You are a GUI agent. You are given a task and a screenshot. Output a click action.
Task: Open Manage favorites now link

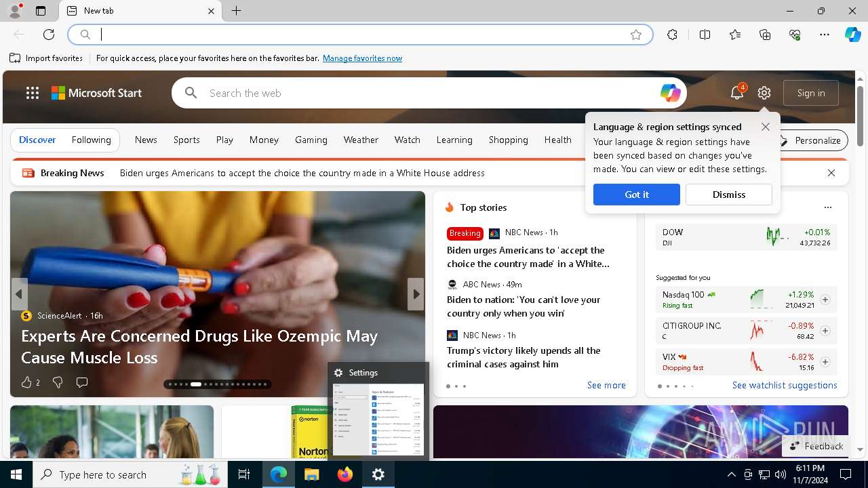[x=362, y=58]
